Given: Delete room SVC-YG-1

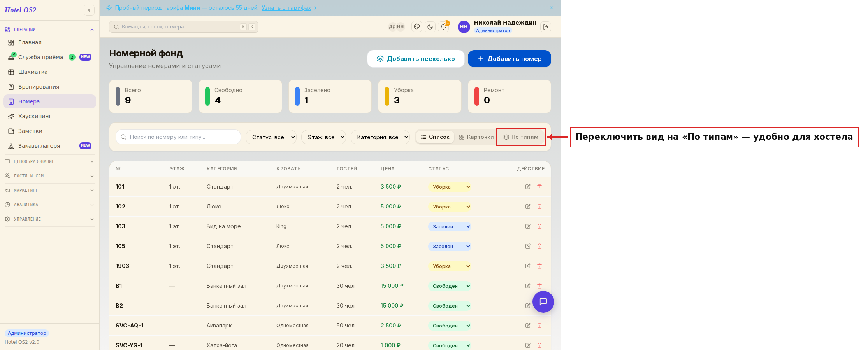Looking at the screenshot, I should (539, 345).
